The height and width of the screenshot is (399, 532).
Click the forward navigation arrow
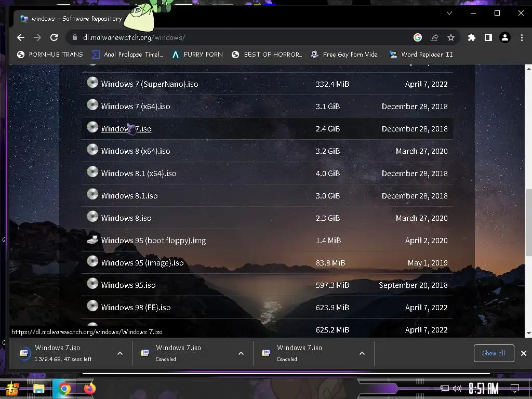(37, 37)
